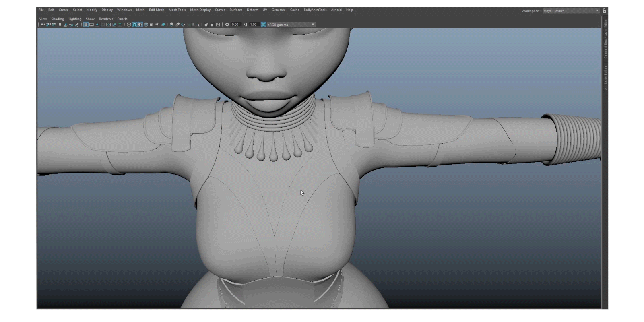Screen dimensions: 644x322
Task: Open the viewport Shading menu
Action: (58, 19)
